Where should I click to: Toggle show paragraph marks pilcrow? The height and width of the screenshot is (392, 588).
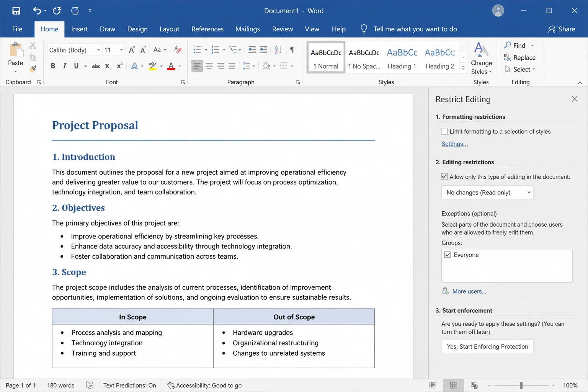click(292, 49)
